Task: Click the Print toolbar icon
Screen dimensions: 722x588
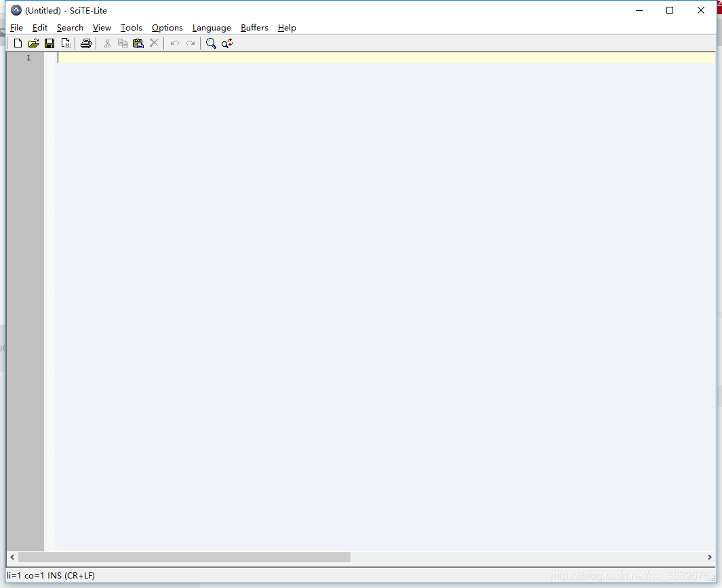Action: (x=85, y=43)
